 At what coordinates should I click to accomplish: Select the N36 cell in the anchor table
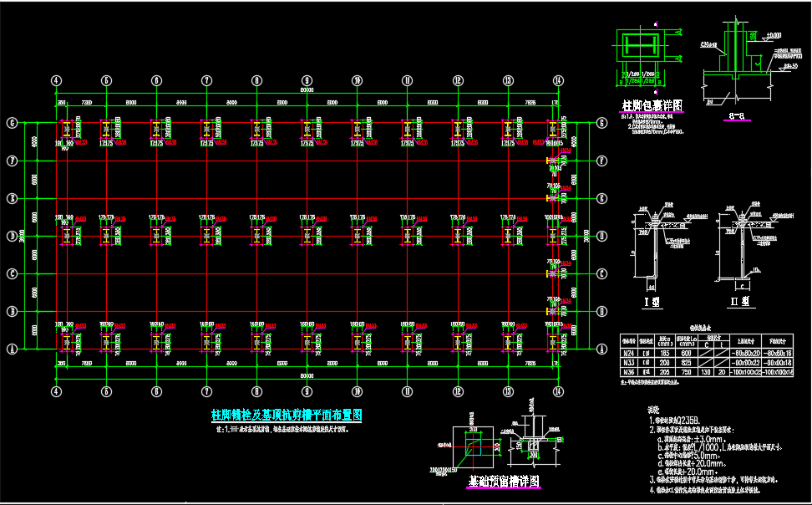click(629, 372)
